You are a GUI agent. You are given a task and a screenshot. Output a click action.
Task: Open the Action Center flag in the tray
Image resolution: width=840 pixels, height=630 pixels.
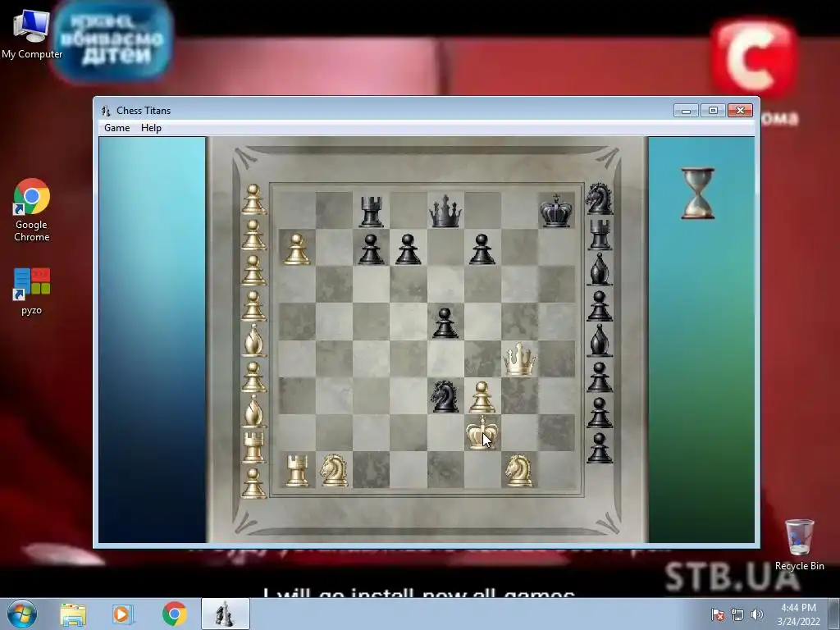(718, 614)
